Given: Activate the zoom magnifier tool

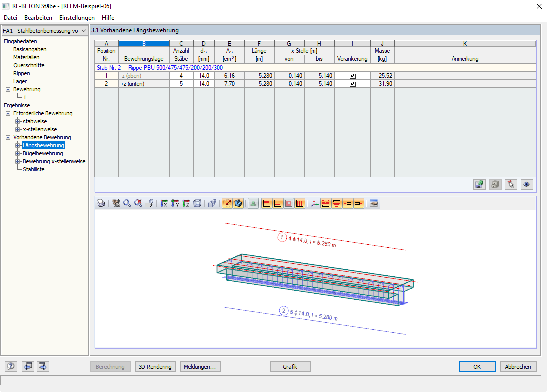Looking at the screenshot, I should (x=127, y=203).
